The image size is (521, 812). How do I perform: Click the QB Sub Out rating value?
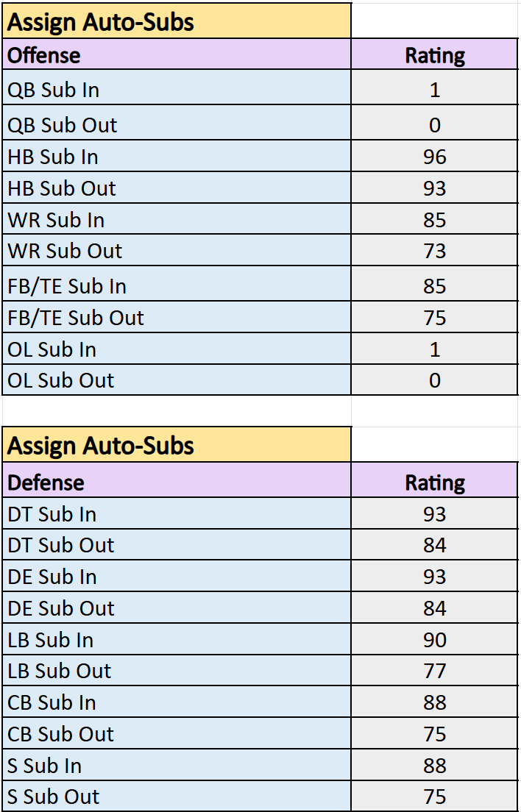(x=434, y=125)
